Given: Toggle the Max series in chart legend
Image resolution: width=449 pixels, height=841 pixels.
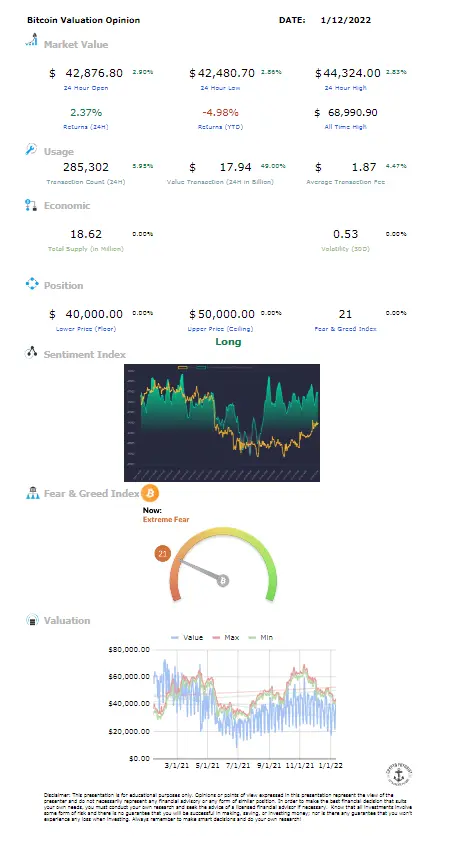Looking at the screenshot, I should click(x=227, y=637).
